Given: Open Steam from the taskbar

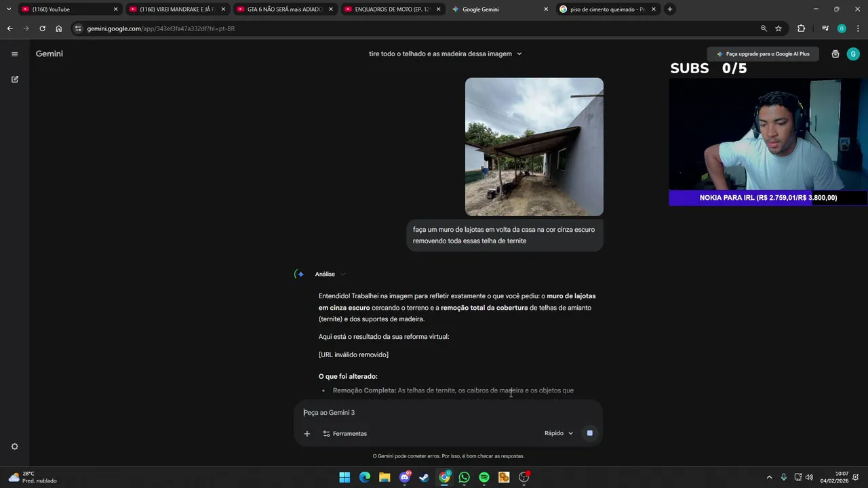Looking at the screenshot, I should tap(425, 477).
